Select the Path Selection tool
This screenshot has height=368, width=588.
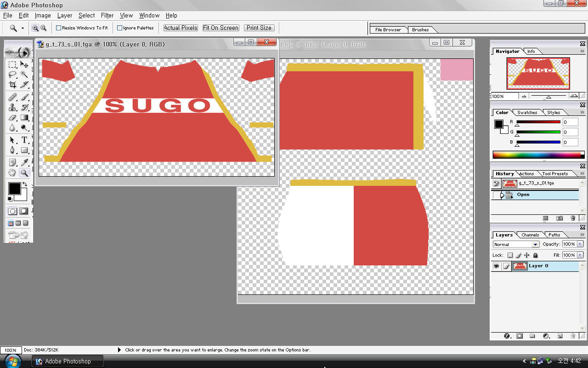[13, 140]
